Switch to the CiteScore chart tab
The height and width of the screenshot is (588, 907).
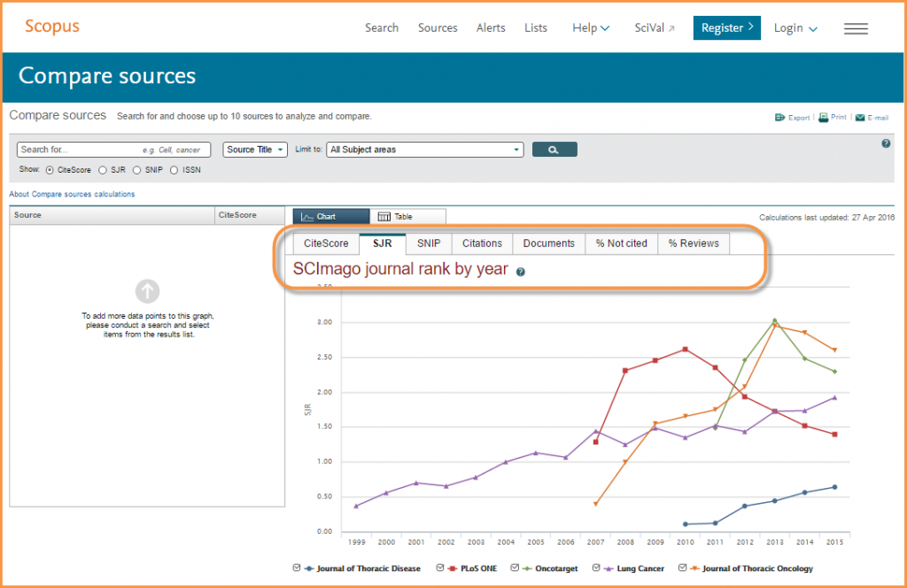click(326, 244)
